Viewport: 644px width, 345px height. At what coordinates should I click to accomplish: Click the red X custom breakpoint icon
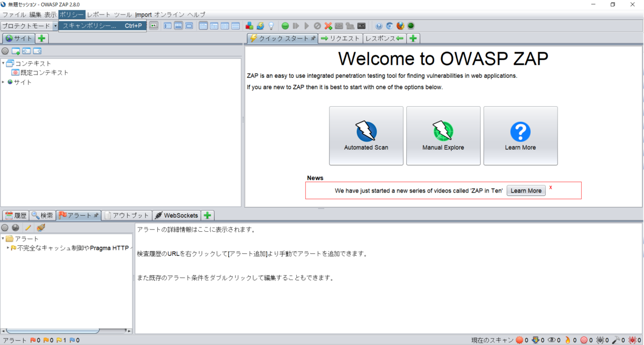328,26
